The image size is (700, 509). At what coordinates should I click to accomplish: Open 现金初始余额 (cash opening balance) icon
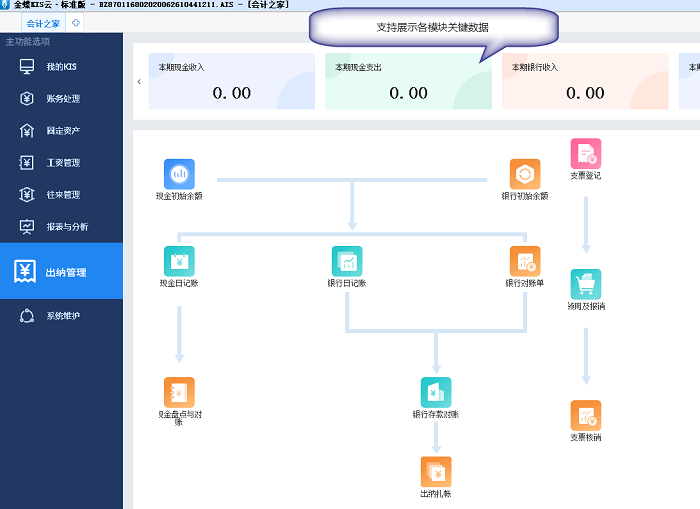(x=179, y=174)
